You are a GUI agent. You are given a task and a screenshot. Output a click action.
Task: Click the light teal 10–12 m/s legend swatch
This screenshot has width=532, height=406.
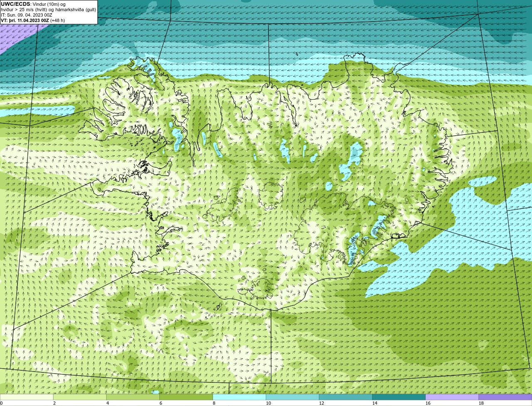point(293,397)
